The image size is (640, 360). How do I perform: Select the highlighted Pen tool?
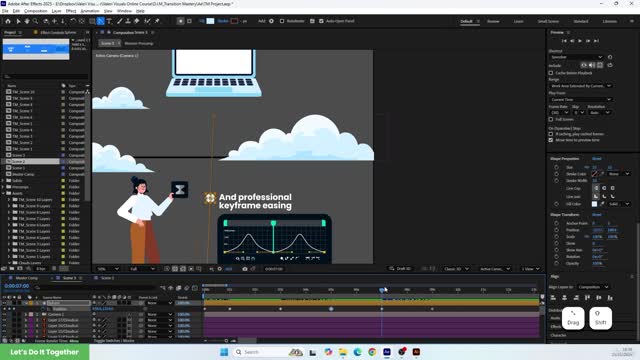(x=101, y=21)
